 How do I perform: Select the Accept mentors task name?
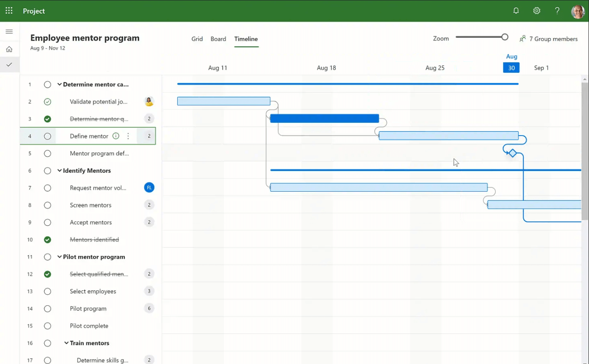pos(91,222)
